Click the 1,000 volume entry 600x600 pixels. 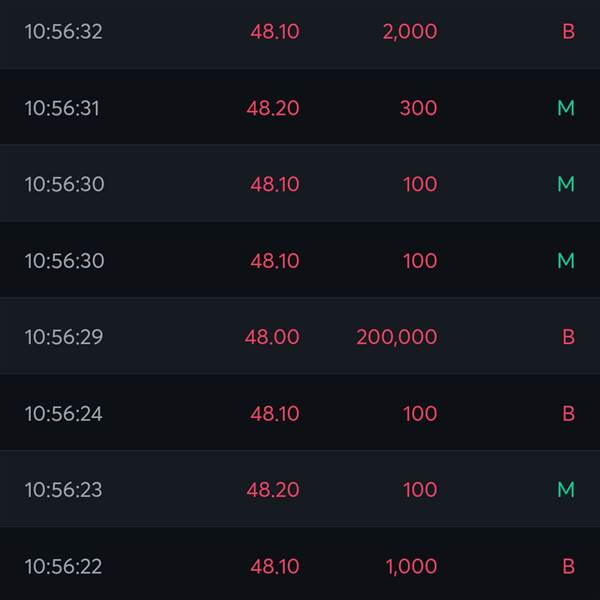(x=411, y=566)
